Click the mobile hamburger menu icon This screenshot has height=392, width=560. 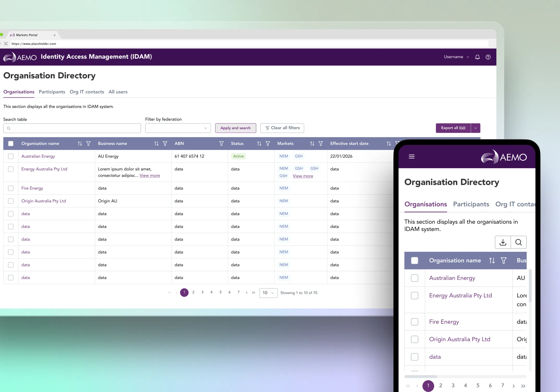412,156
